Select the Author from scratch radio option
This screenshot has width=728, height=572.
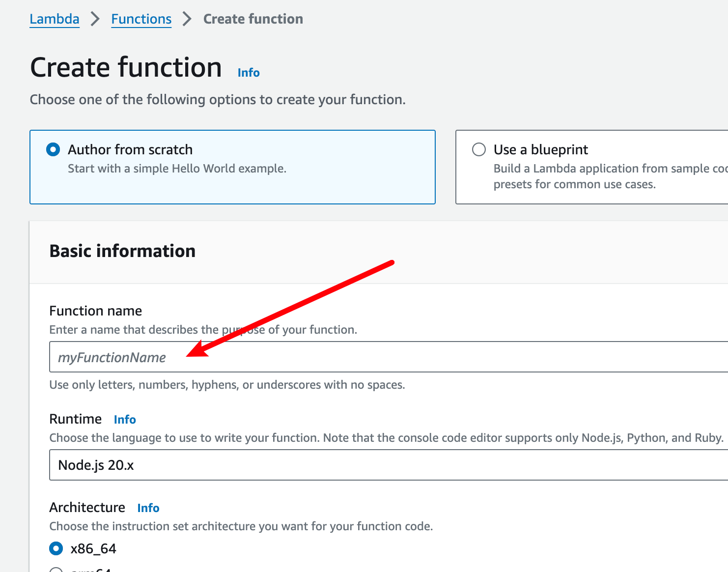click(53, 149)
